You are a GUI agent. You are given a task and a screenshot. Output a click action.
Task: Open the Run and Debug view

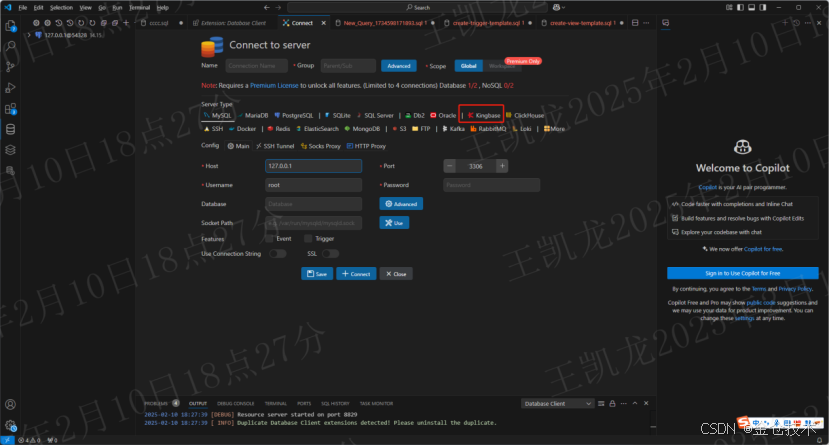pyautogui.click(x=10, y=88)
